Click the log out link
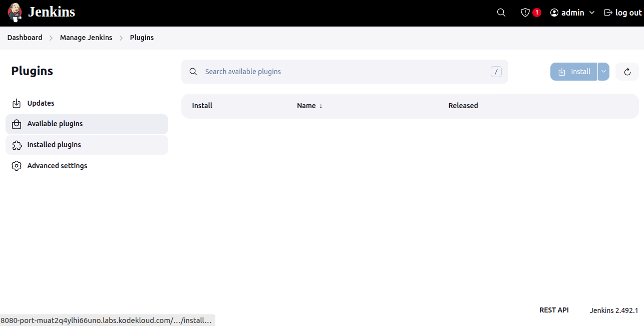The image size is (644, 326). pos(623,13)
